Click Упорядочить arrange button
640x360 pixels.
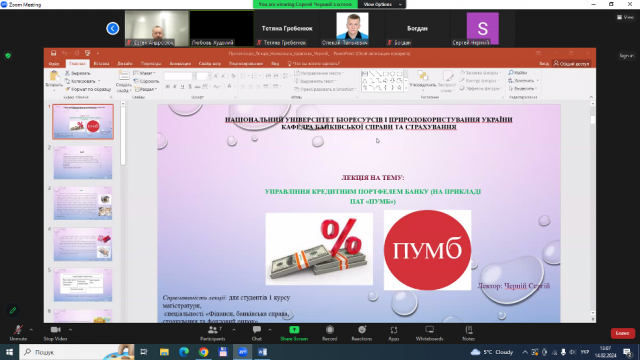click(x=423, y=80)
